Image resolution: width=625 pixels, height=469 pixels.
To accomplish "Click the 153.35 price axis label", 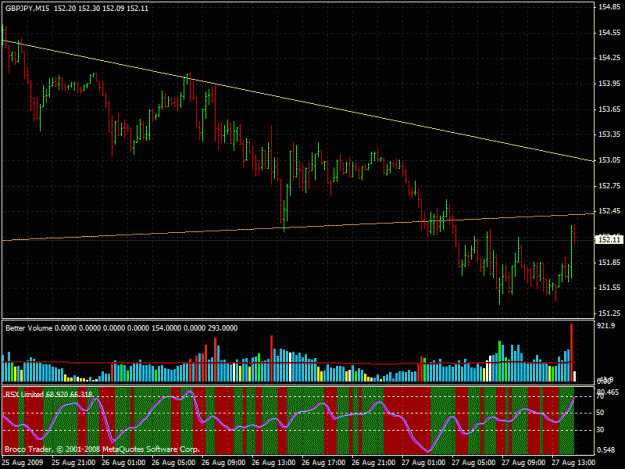I will point(609,135).
